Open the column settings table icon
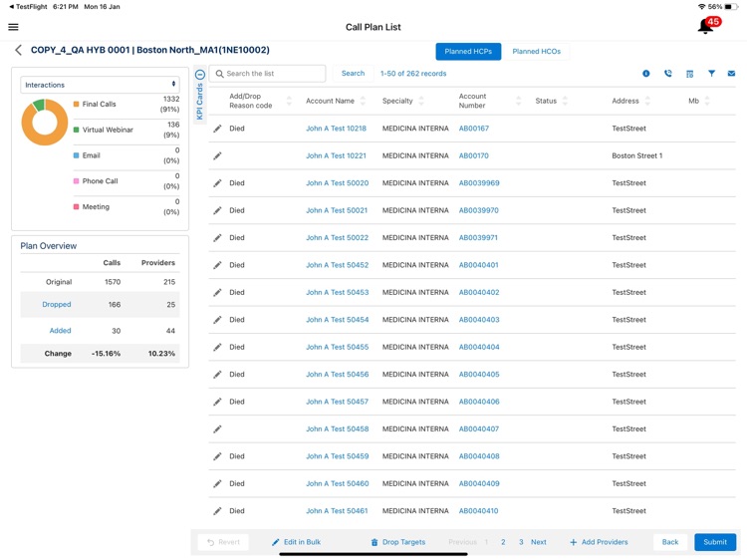 click(690, 74)
